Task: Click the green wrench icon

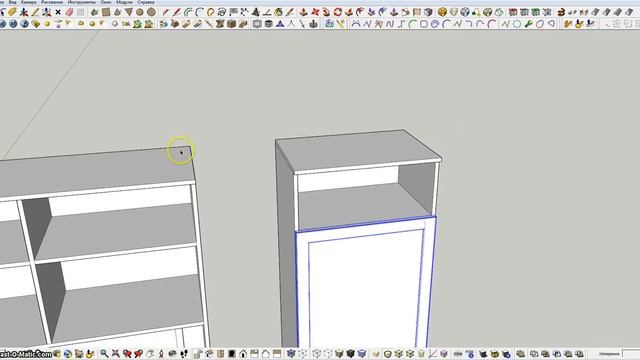Action: [528, 24]
